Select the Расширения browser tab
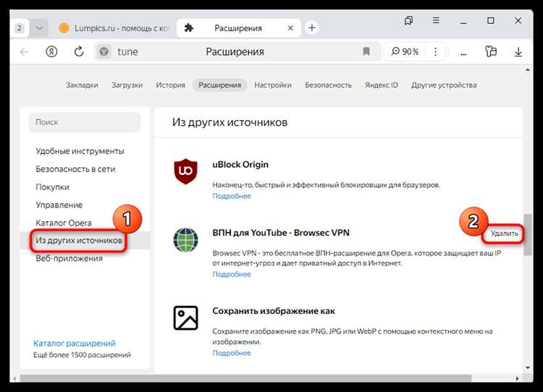This screenshot has width=543, height=392. coord(238,28)
